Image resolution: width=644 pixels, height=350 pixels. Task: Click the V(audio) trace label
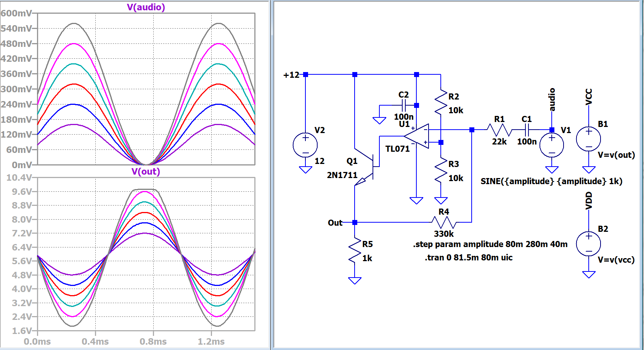point(146,7)
